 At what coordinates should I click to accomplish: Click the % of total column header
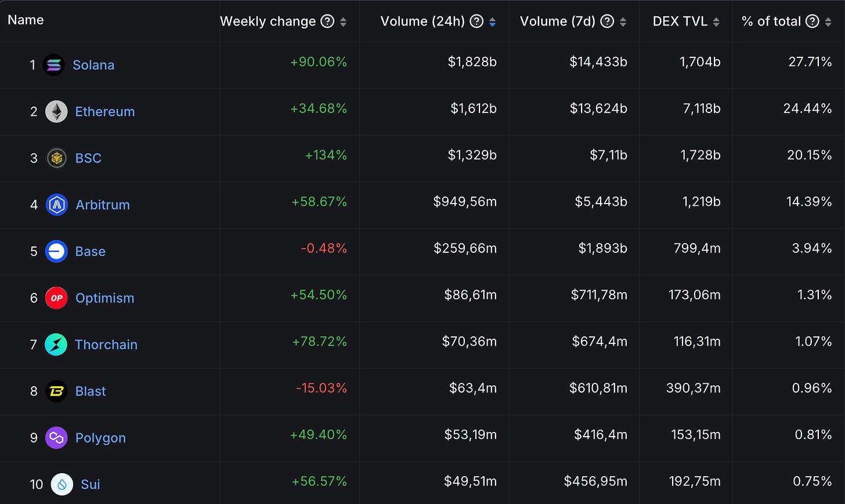(x=771, y=21)
